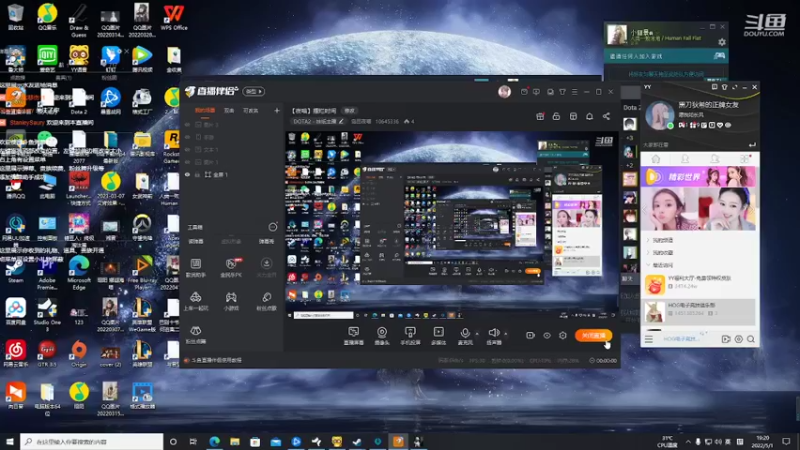Show hidden icons in the system tray

[x=688, y=441]
